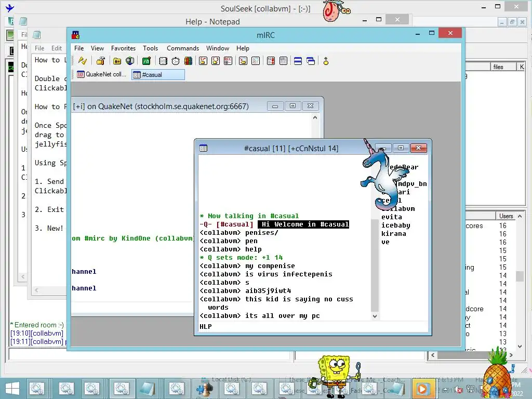Open the Address Book toolbar icon
532x399 pixels.
point(163,61)
